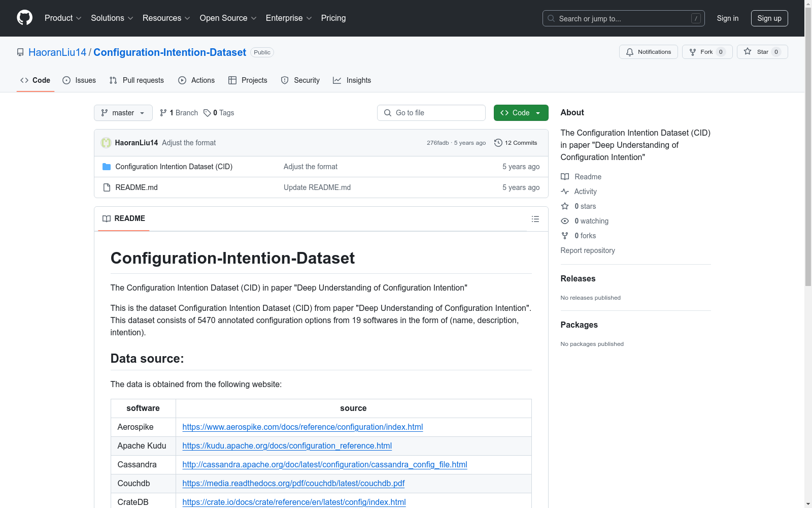Click the Packages heading link
Screen dimensions: 812x508
point(579,325)
